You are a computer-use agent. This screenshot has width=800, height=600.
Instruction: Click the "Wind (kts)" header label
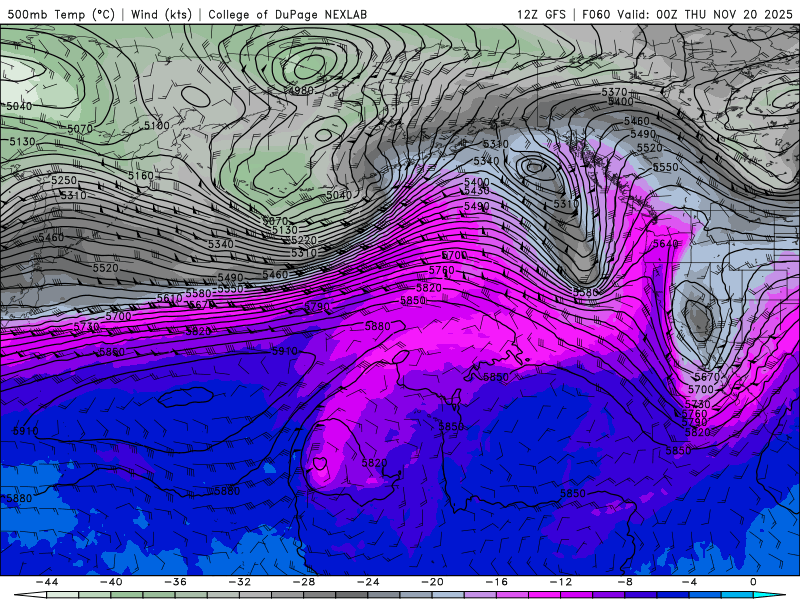161,14
